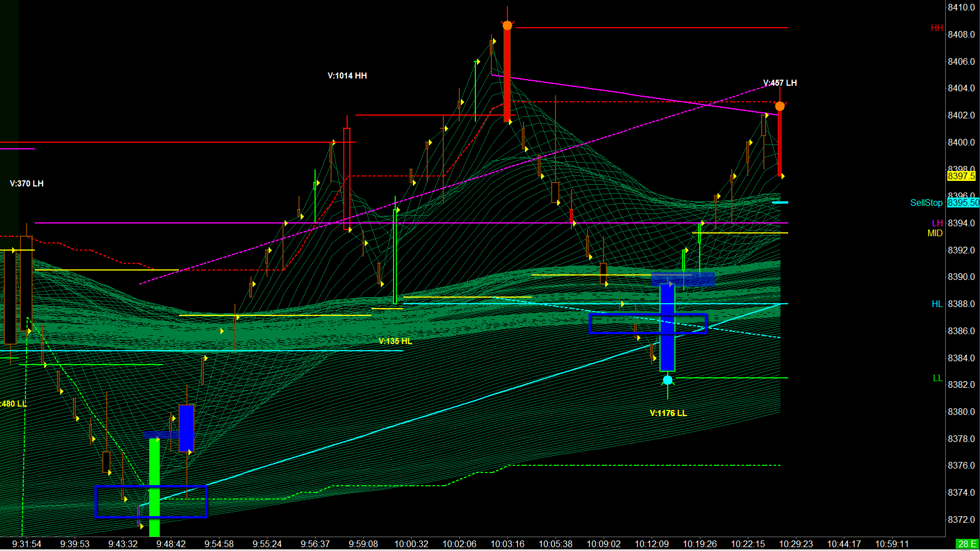
Task: Click the yellow MID level label
Action: [x=935, y=233]
